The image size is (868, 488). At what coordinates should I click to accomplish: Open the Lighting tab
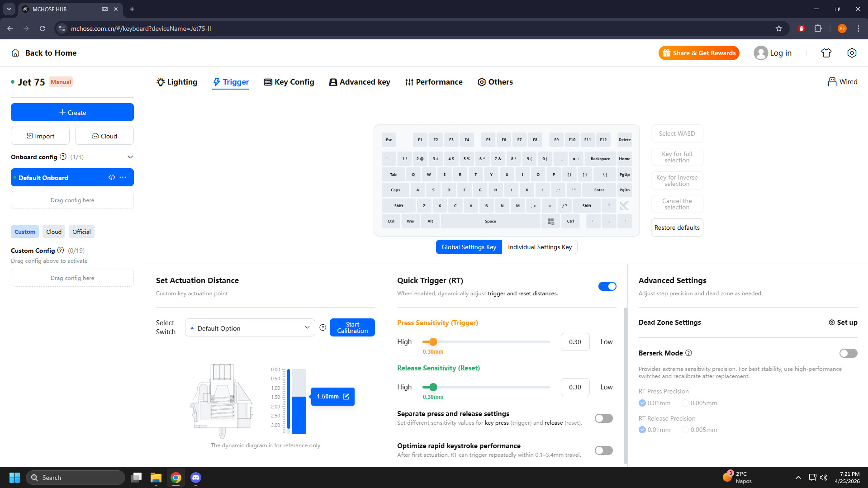coord(177,82)
